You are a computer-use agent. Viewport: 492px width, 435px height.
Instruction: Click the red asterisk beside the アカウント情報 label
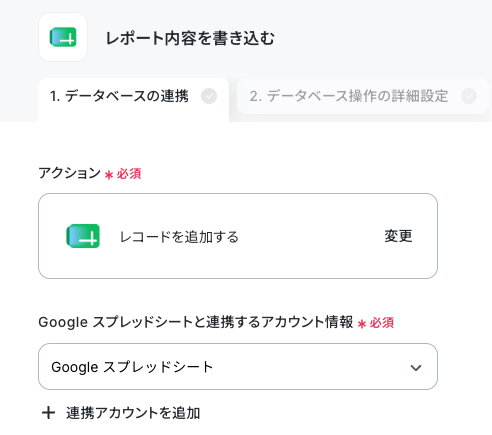[362, 323]
